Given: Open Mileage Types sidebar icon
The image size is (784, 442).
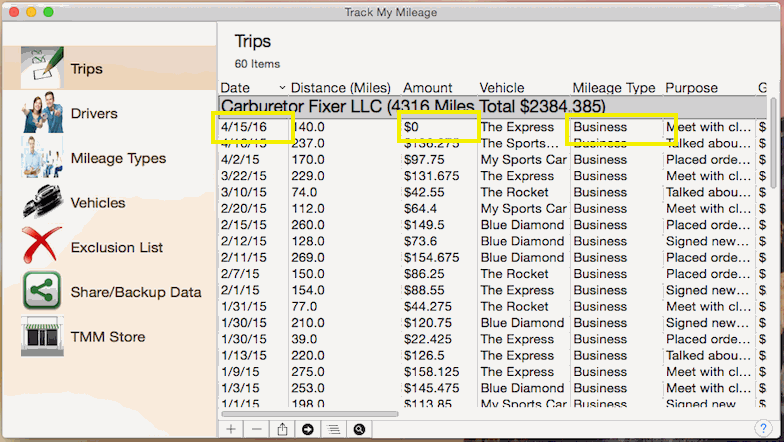Looking at the screenshot, I should coord(42,156).
